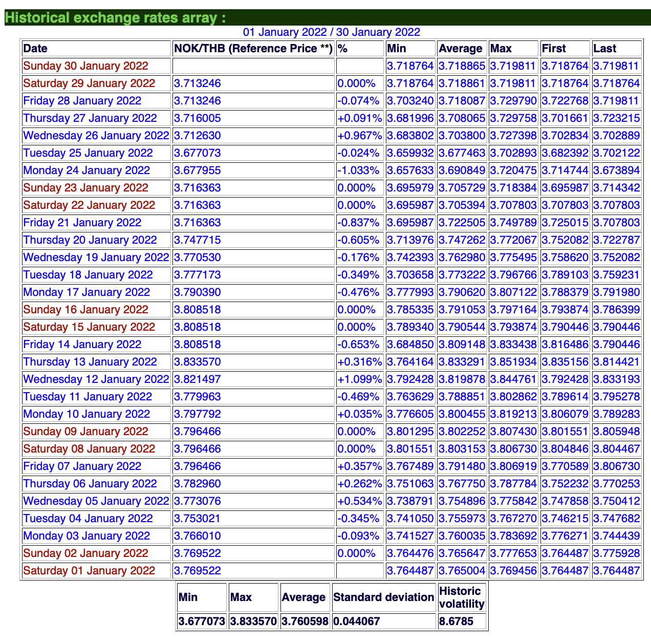The width and height of the screenshot is (651, 644).
Task: Click the -1.033% change value
Action: point(358,170)
